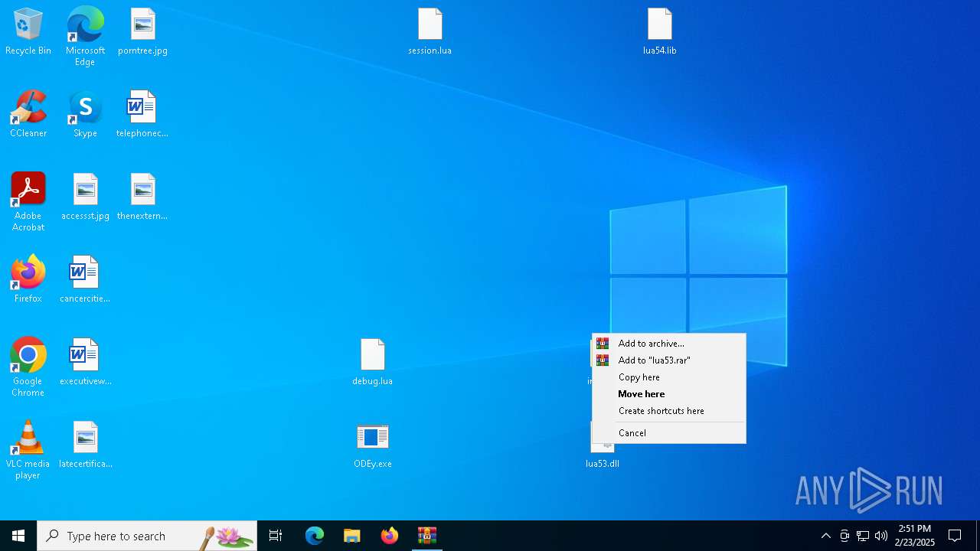Select the Adobe Acrobat shortcut
The width and height of the screenshot is (980, 551).
coord(28,202)
